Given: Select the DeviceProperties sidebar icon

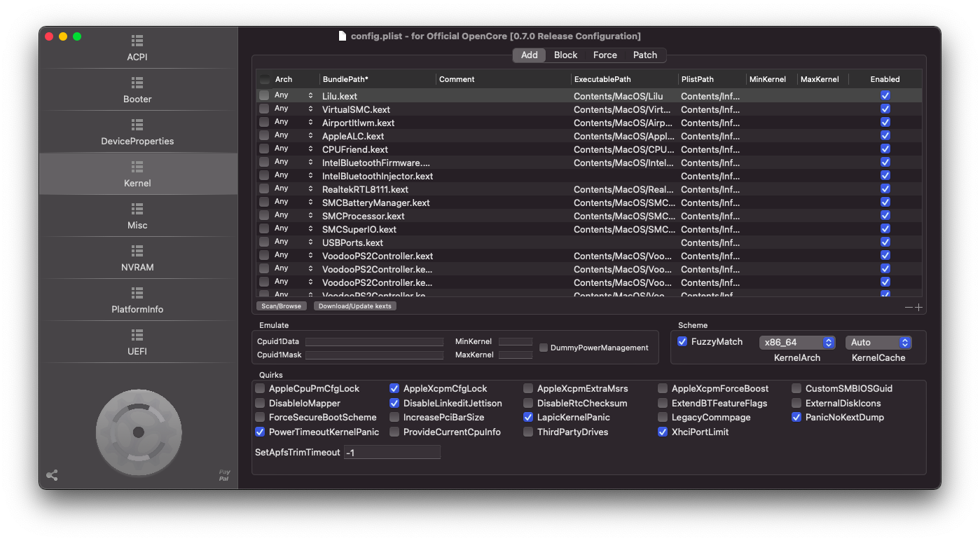Looking at the screenshot, I should click(x=137, y=125).
